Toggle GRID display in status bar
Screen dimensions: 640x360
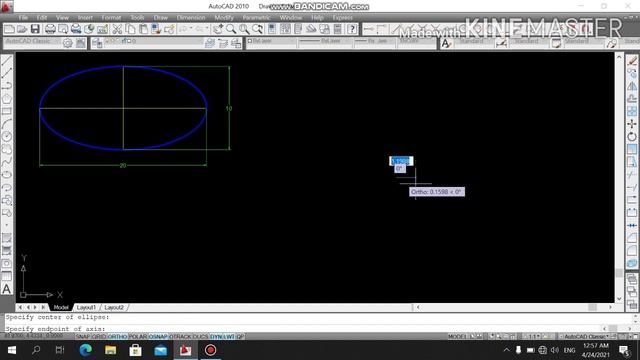point(99,337)
